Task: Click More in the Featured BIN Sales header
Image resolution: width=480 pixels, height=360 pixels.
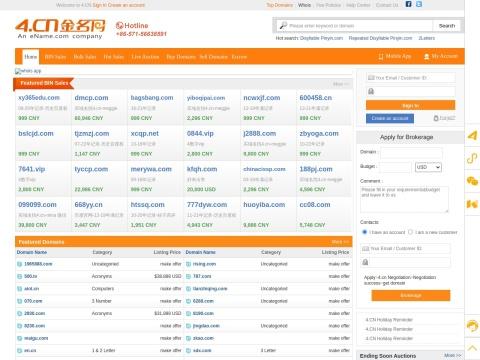Action: click(341, 84)
